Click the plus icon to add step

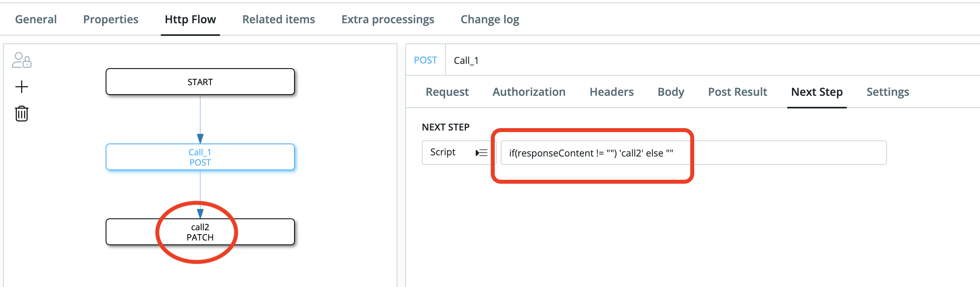point(22,87)
